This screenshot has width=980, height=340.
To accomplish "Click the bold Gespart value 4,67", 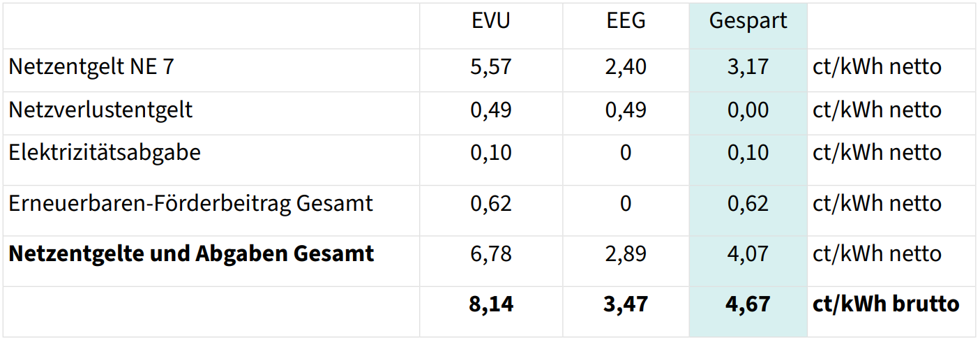I will (748, 304).
